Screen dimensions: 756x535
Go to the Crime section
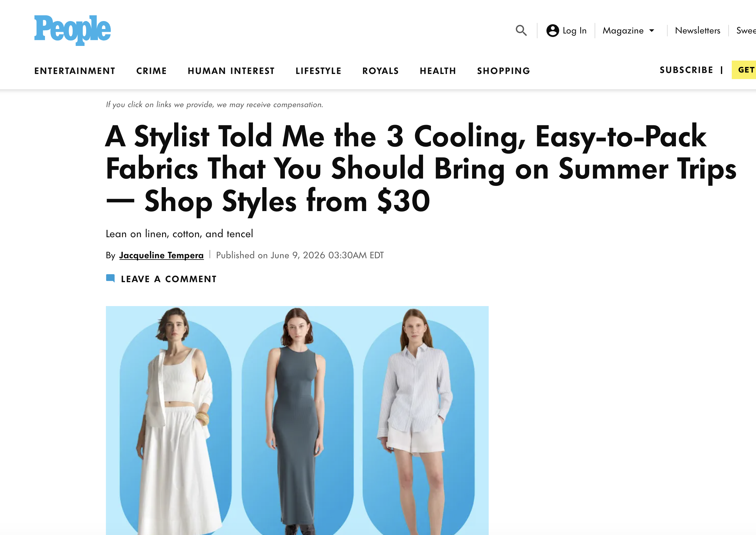pos(152,71)
